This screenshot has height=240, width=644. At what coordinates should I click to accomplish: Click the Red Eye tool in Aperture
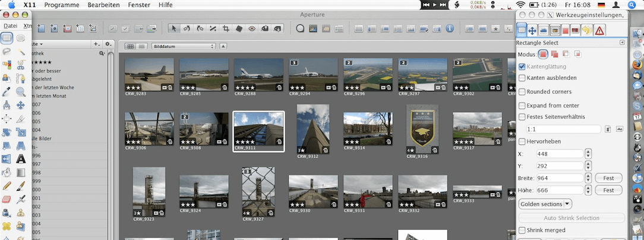pos(252,28)
